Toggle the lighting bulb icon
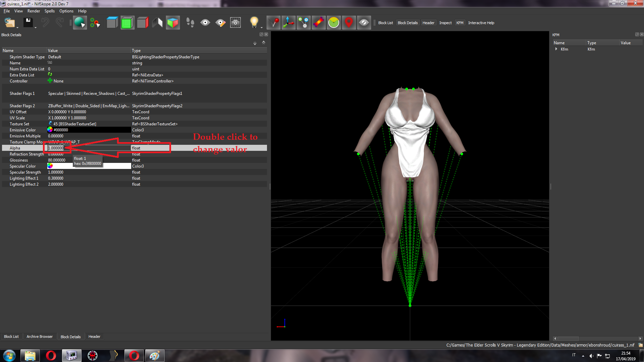The width and height of the screenshot is (644, 362). point(254,23)
